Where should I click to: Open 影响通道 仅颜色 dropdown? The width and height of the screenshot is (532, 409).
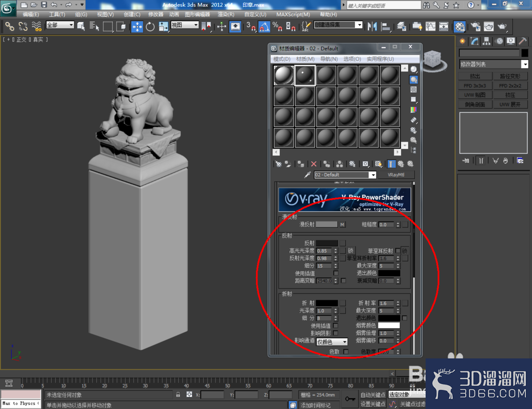[332, 342]
